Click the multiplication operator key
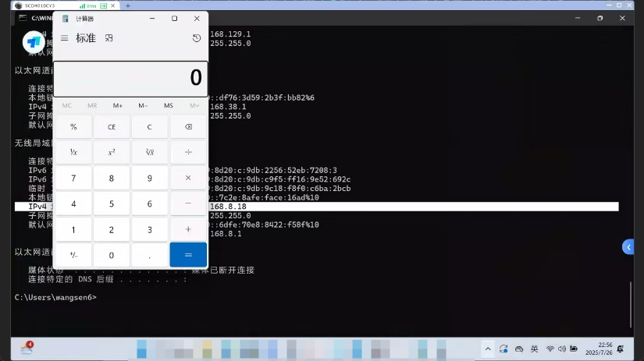This screenshot has width=644, height=361. pyautogui.click(x=188, y=178)
